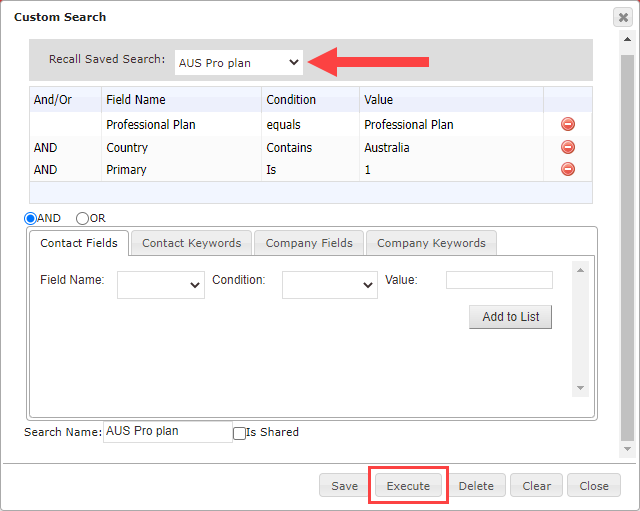640x511 pixels.
Task: Click the dialog vertical scrollbar thumb
Action: pyautogui.click(x=627, y=248)
